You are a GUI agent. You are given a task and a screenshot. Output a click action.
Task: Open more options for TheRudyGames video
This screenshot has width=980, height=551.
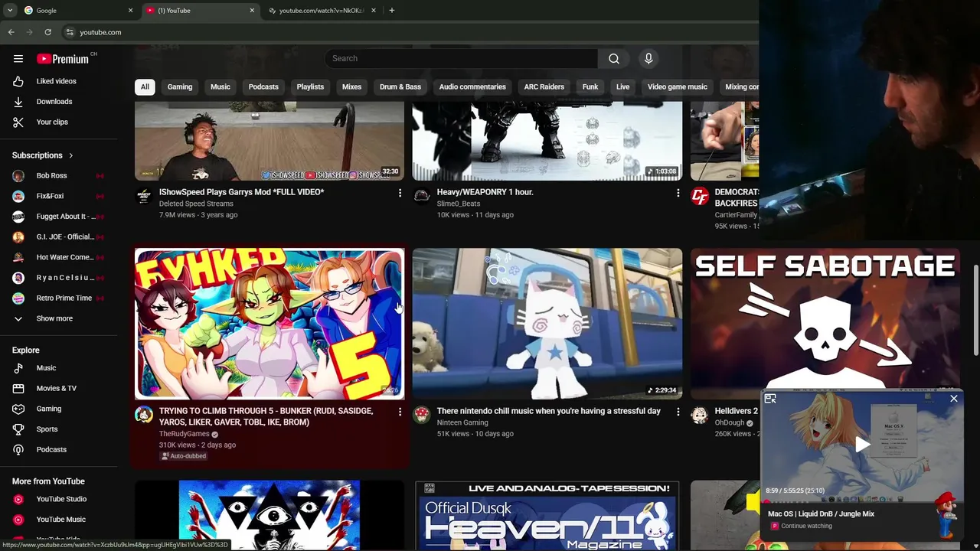[400, 412]
